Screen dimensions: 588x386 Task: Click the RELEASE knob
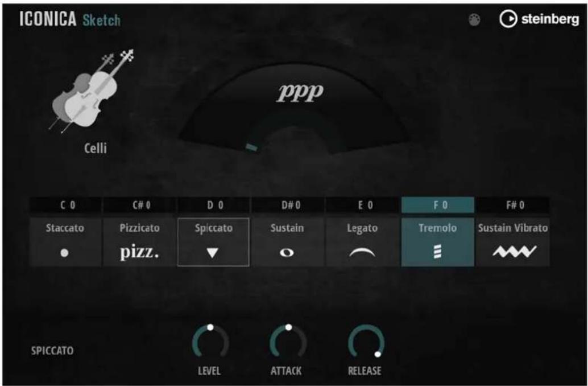tap(366, 342)
